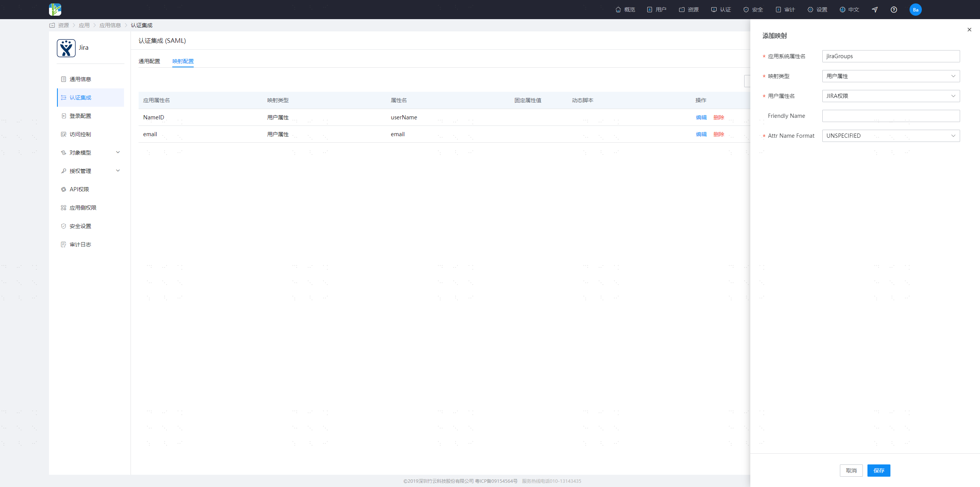Viewport: 980px width, 487px height.
Task: Edit the email mapping row
Action: point(701,134)
